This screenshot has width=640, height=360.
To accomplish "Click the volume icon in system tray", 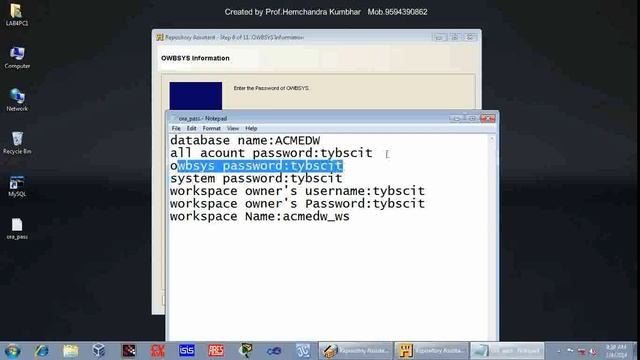I will coord(593,351).
